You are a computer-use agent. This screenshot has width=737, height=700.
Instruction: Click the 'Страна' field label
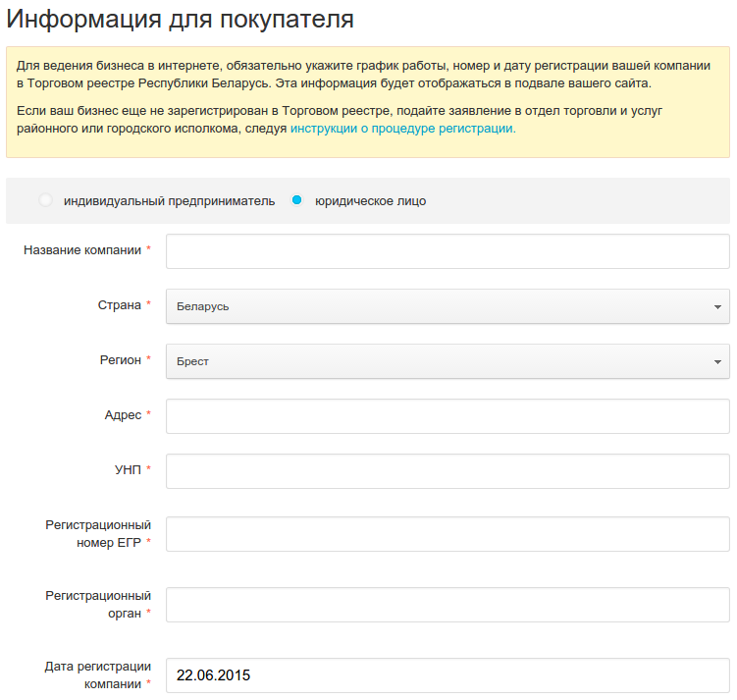pyautogui.click(x=119, y=305)
